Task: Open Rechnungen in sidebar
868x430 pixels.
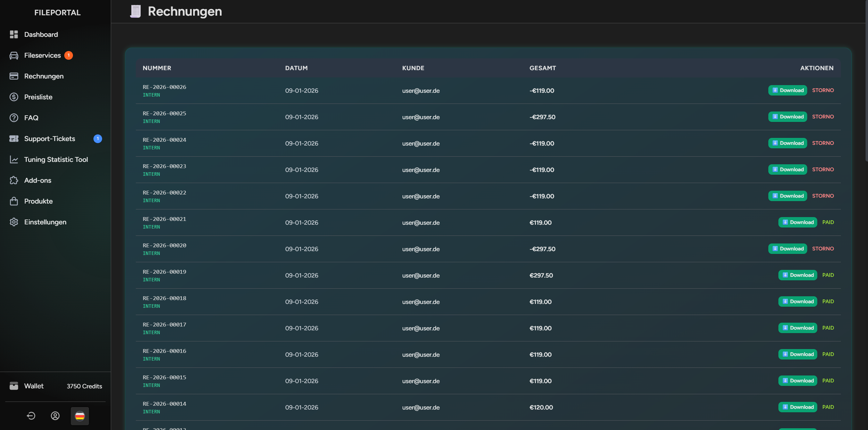Action: [x=44, y=76]
